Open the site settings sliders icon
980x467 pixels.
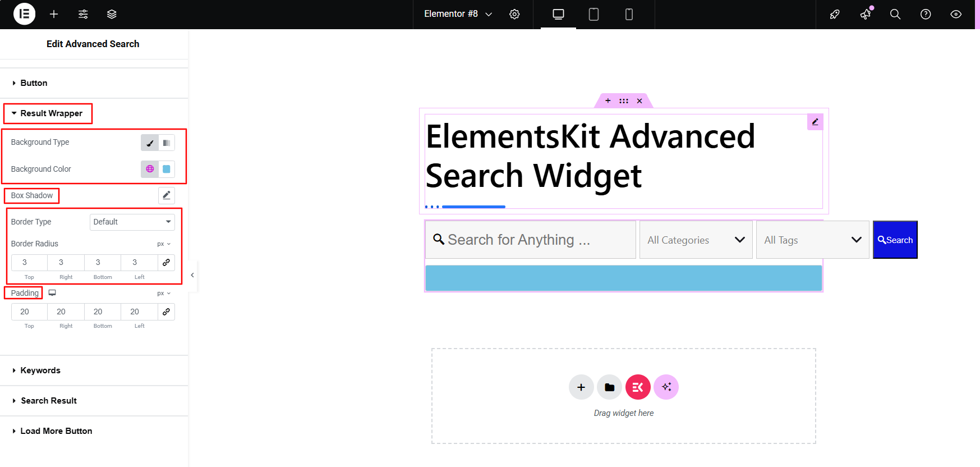(83, 14)
